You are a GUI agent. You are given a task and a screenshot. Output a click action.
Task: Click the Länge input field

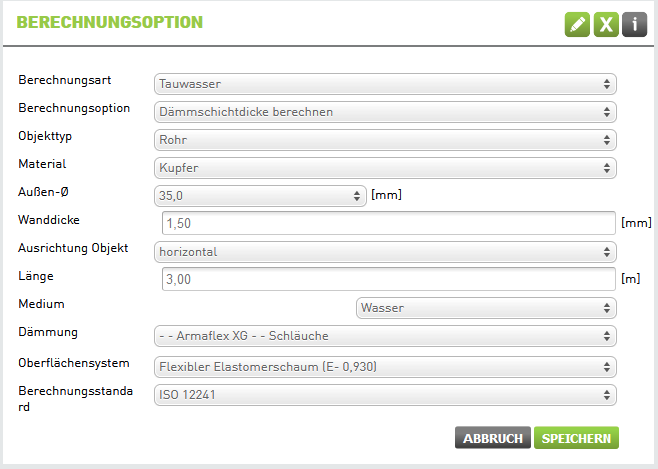[x=389, y=279]
